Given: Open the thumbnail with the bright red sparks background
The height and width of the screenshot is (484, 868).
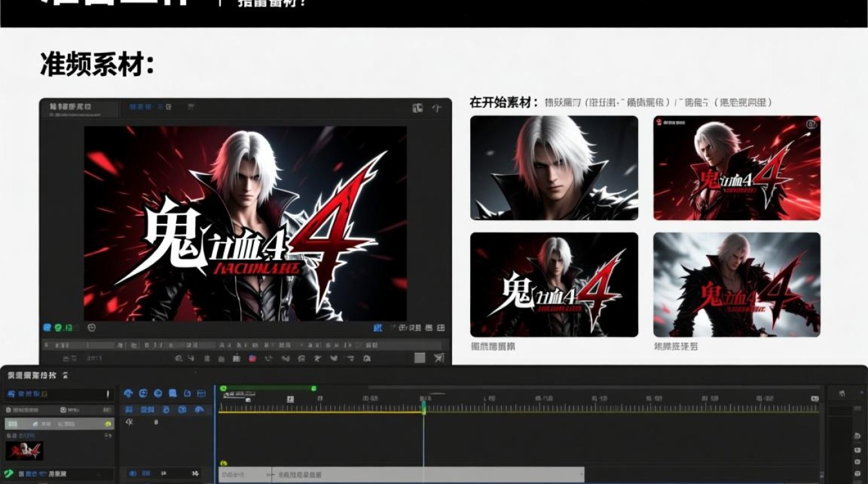Looking at the screenshot, I should [x=737, y=168].
